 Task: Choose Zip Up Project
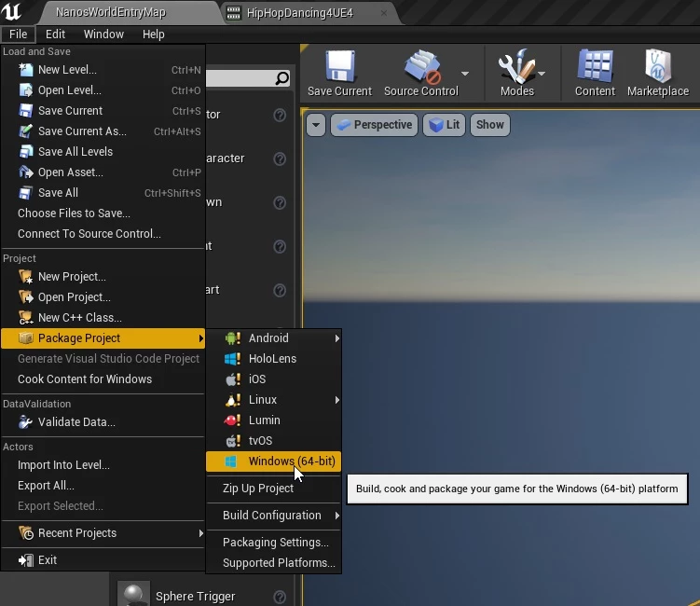274,489
